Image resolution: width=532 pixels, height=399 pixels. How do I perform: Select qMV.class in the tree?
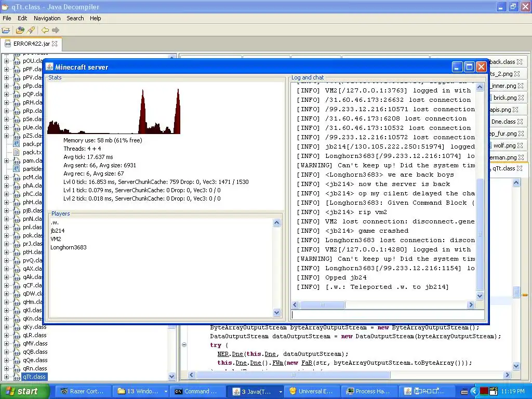click(x=35, y=343)
